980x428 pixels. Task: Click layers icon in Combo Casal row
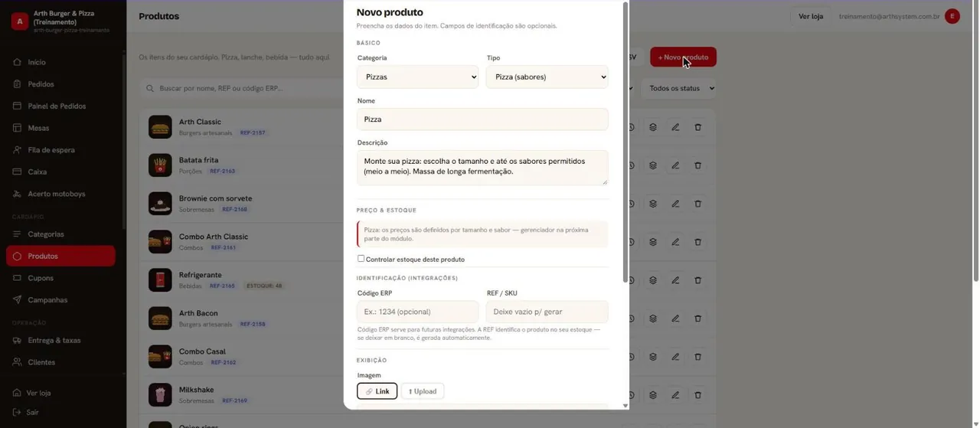point(653,357)
